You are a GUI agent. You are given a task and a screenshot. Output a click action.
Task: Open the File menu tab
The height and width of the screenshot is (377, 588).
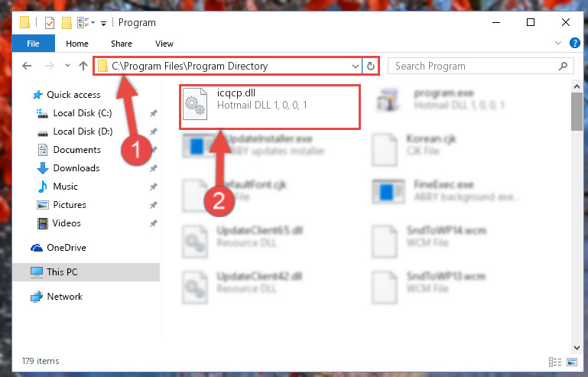point(34,44)
